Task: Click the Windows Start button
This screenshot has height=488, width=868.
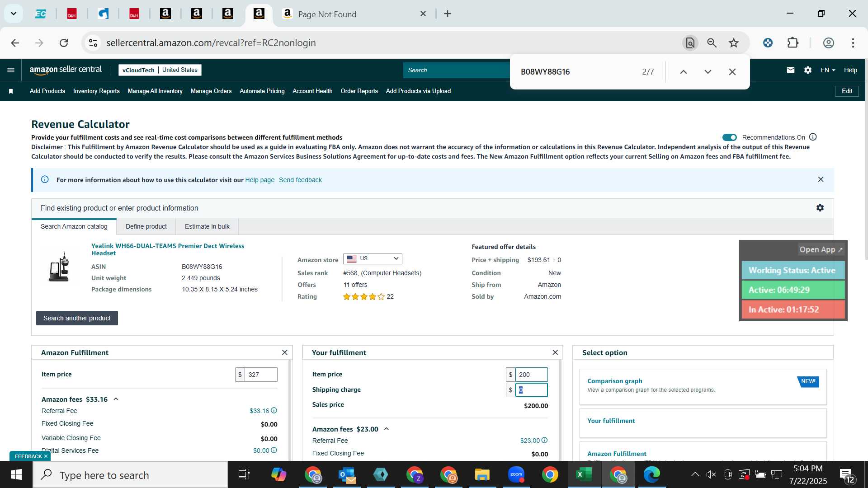Action: [x=16, y=474]
